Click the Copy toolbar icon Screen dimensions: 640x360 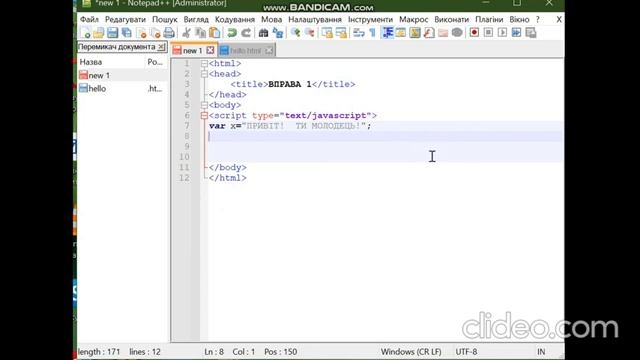(200, 33)
